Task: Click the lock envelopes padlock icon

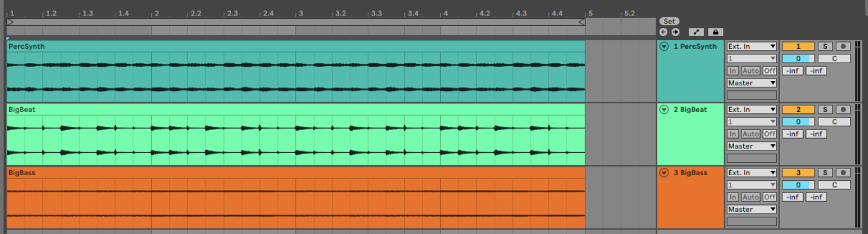Action: [x=715, y=32]
